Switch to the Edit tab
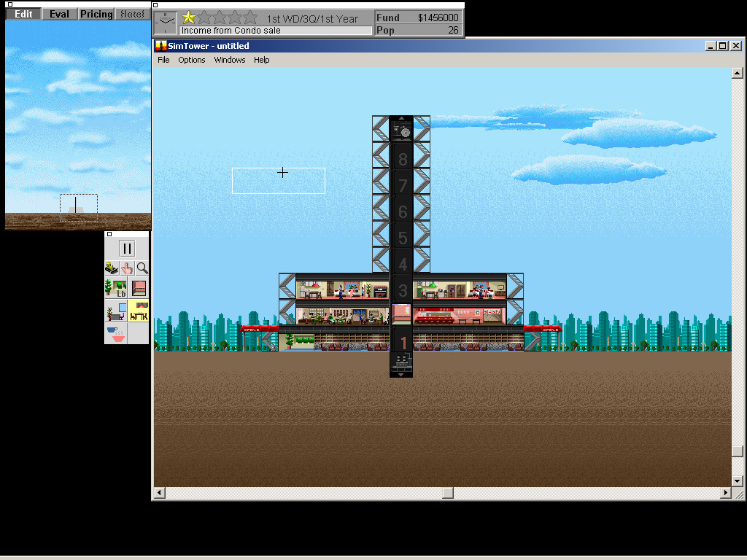747x560 pixels. coord(23,14)
